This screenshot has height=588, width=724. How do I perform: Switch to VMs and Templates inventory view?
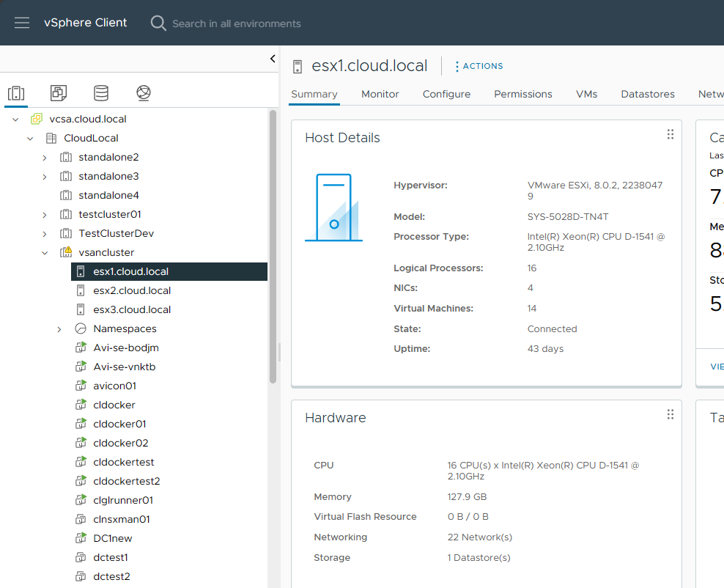[59, 93]
